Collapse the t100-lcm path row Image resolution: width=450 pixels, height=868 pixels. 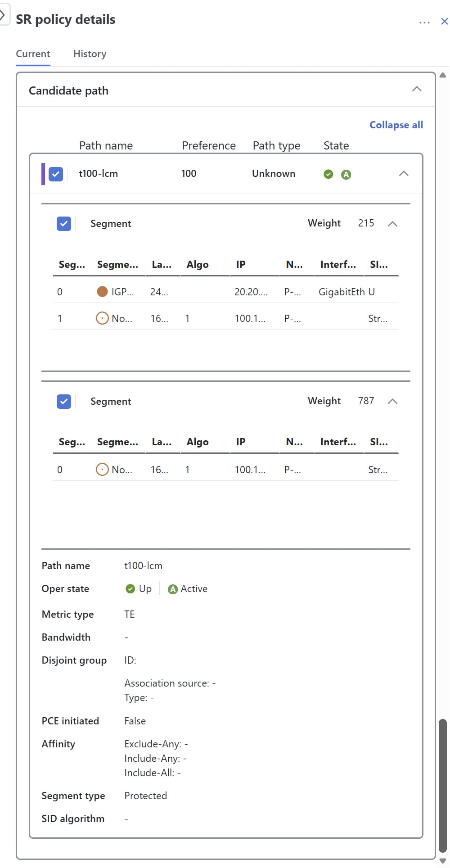point(404,174)
